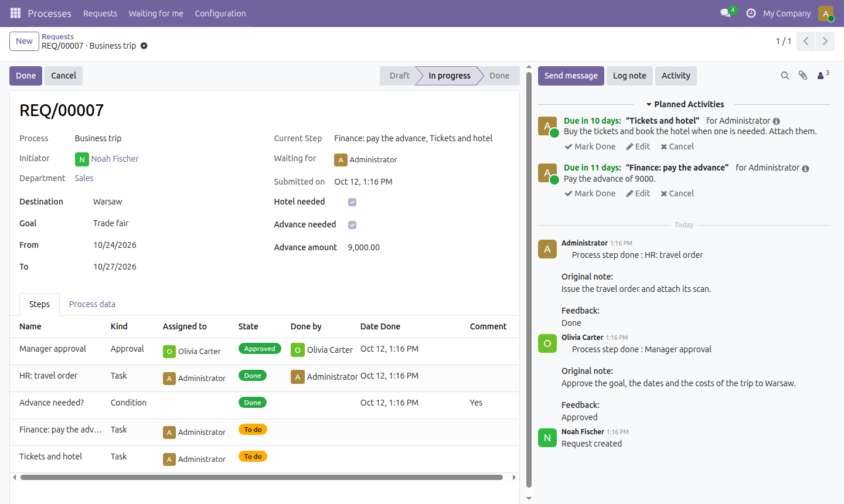Toggle the Advance needed checkbox

352,225
